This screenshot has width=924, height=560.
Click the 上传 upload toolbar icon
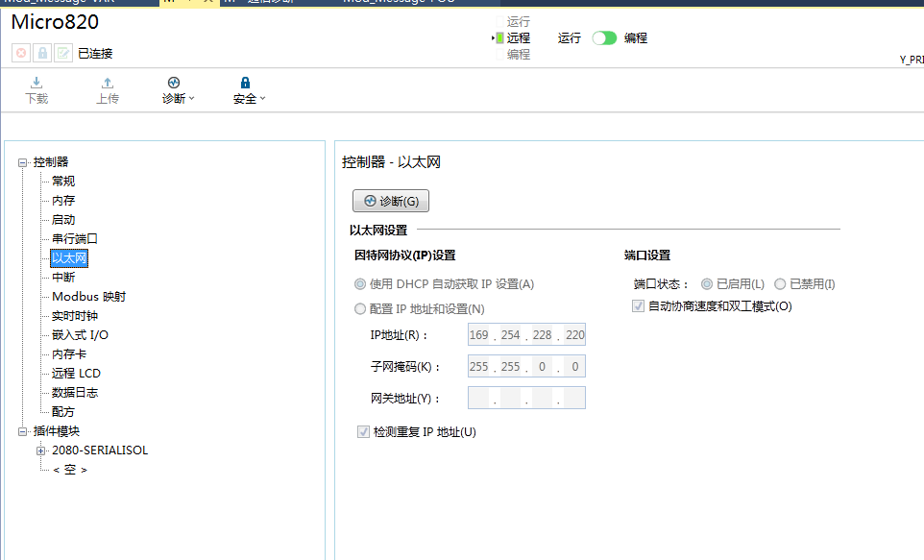pyautogui.click(x=108, y=90)
